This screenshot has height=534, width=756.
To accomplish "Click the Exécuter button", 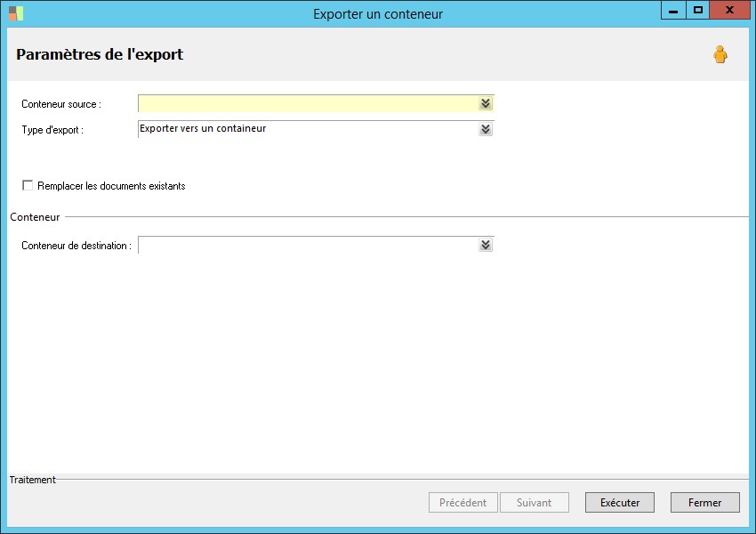I will coord(620,503).
